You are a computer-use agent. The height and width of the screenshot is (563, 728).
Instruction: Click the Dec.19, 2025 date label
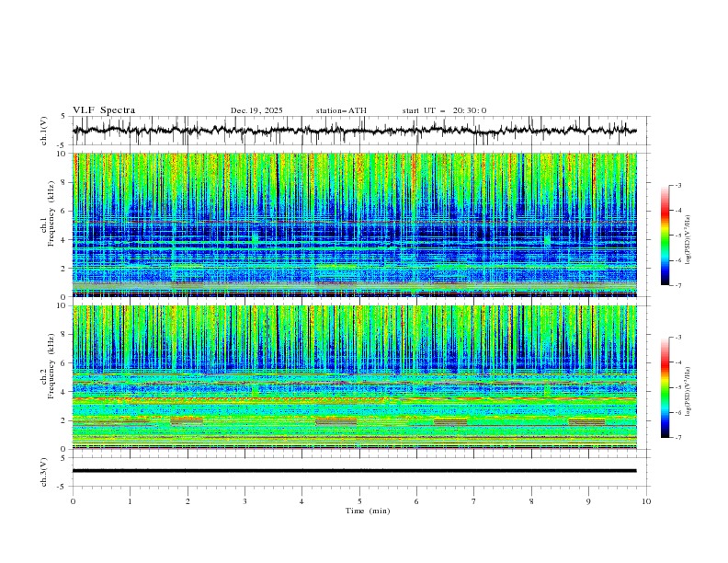tap(256, 110)
